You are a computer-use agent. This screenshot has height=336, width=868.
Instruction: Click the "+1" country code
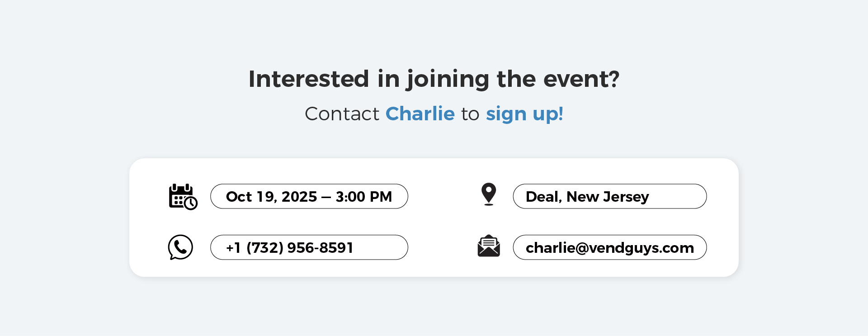[x=233, y=248]
